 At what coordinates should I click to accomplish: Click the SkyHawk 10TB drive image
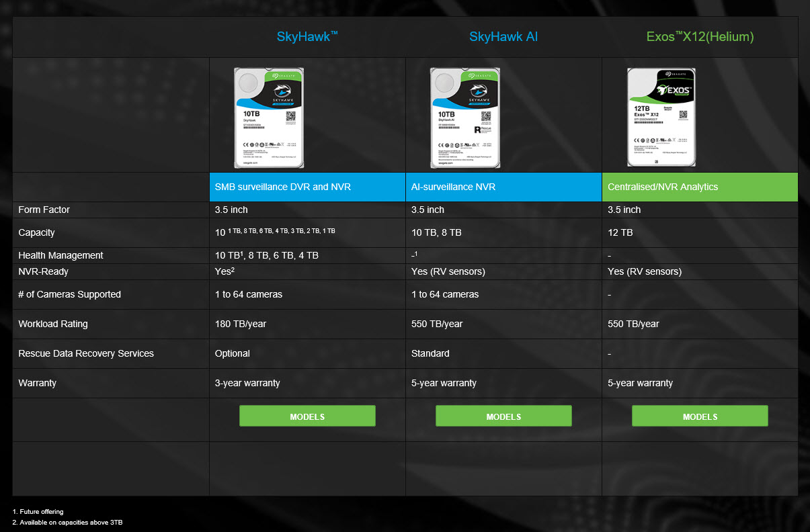269,118
